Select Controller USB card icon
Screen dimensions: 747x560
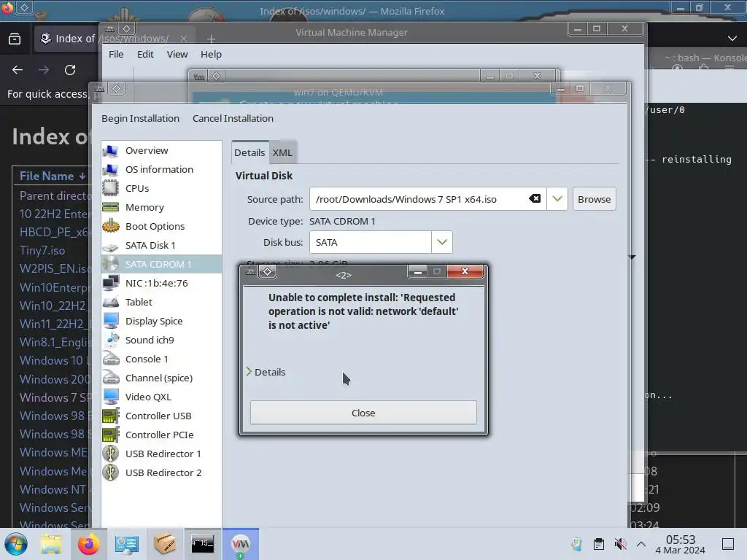[111, 416]
